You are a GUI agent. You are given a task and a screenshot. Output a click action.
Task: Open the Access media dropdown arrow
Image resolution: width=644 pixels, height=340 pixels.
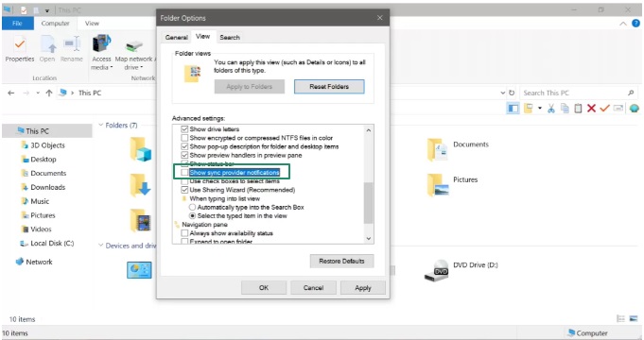click(x=112, y=68)
